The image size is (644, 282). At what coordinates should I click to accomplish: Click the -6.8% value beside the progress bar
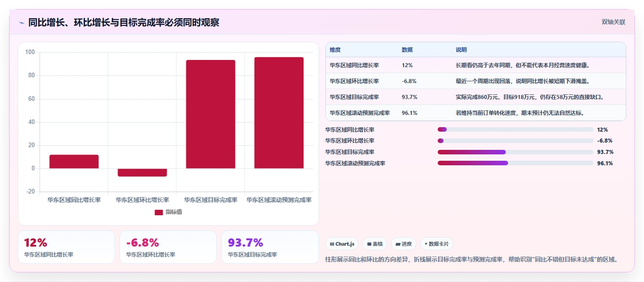pos(605,141)
